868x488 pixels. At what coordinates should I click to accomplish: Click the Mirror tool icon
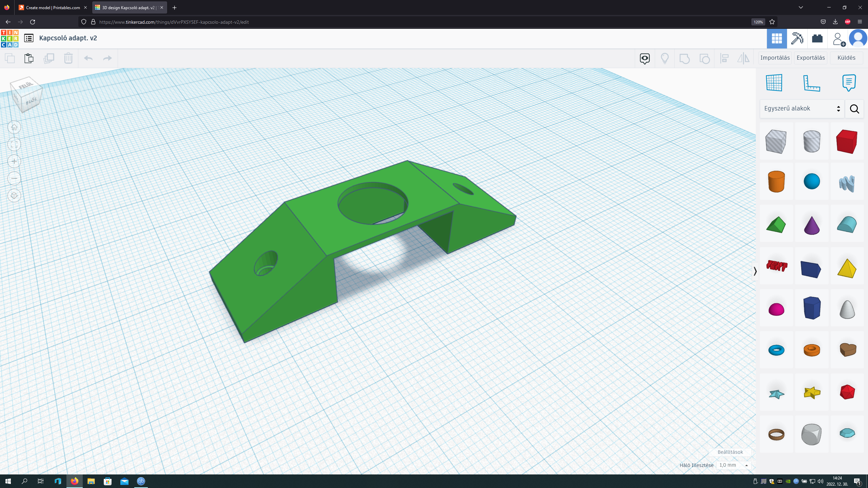(x=743, y=58)
